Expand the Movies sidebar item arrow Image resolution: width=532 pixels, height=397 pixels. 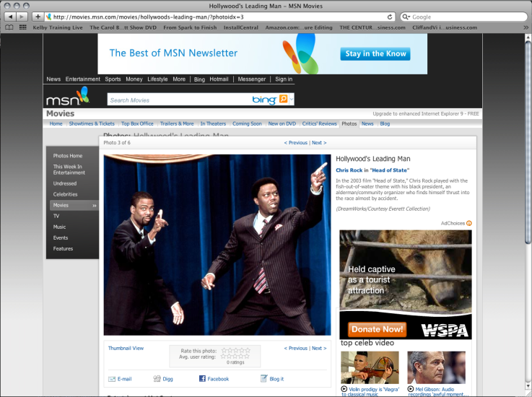coord(95,206)
